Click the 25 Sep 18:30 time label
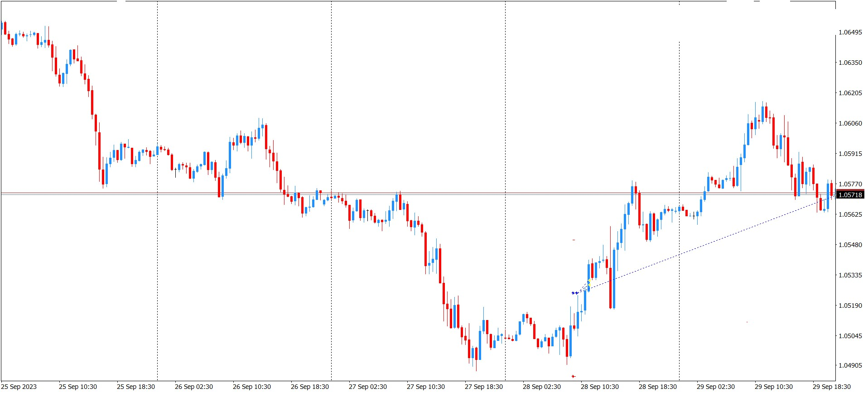This screenshot has width=868, height=393. click(x=136, y=387)
